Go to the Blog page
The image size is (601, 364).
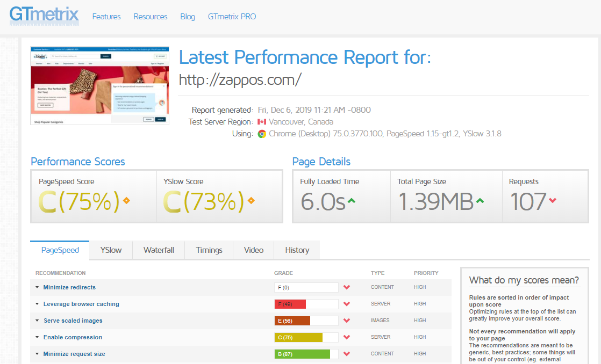tap(188, 17)
